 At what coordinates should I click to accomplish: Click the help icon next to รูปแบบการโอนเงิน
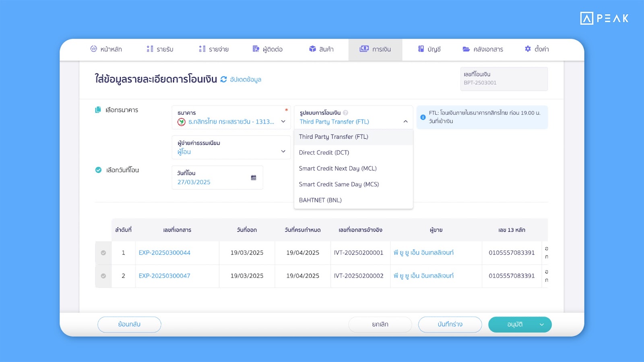pos(346,113)
